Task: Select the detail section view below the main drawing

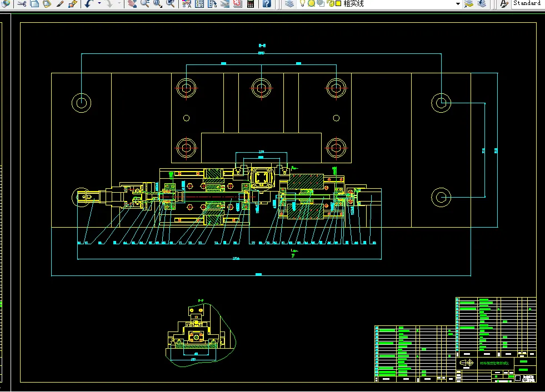Action: [x=201, y=335]
